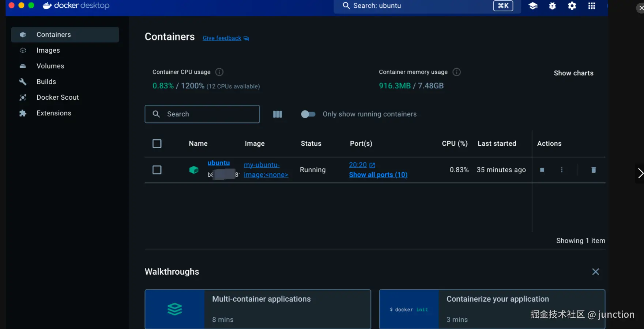Toggle Only show running containers
Viewport: 644px width, 329px height.
click(308, 114)
